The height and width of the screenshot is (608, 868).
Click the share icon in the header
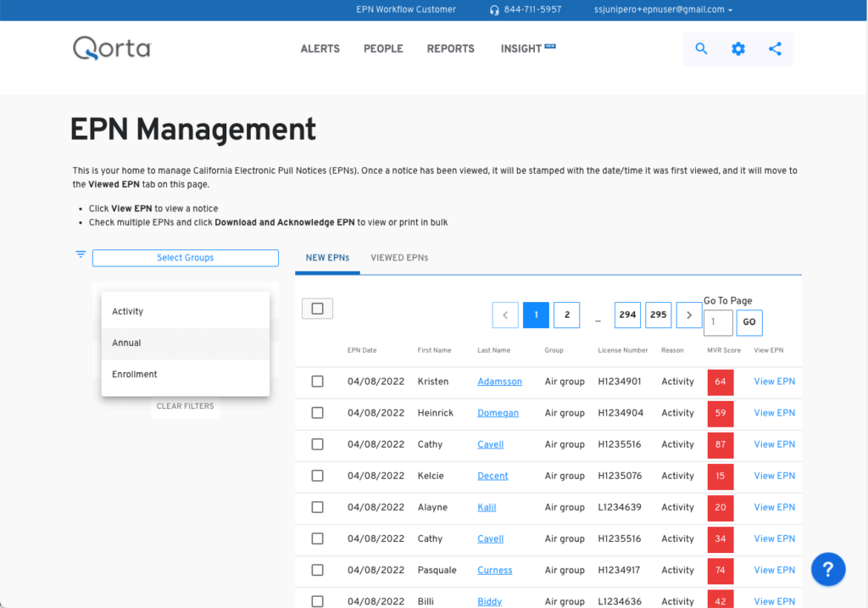pyautogui.click(x=775, y=48)
